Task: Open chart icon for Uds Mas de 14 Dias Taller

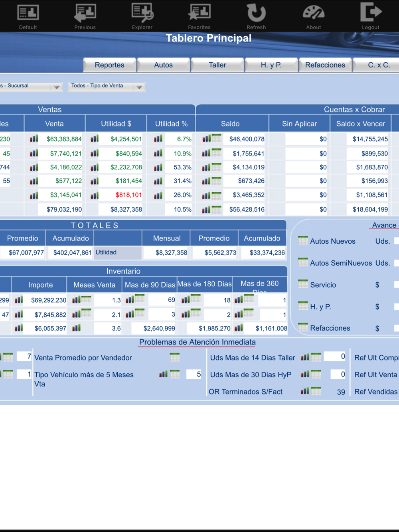Action: point(305,357)
